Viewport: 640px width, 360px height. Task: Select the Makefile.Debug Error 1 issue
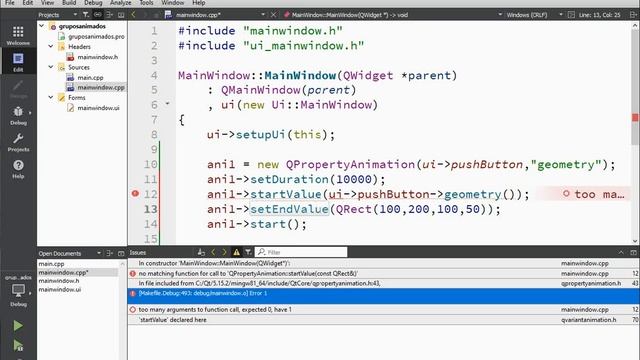click(384, 296)
